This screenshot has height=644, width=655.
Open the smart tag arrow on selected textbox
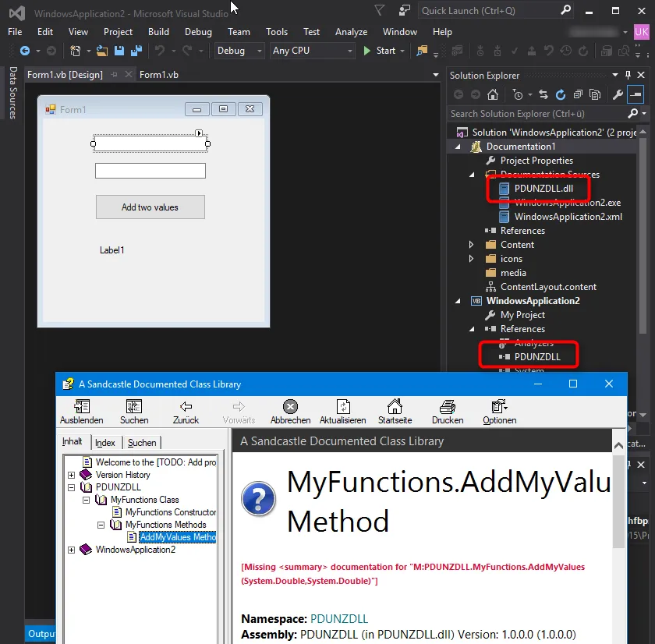[x=199, y=133]
